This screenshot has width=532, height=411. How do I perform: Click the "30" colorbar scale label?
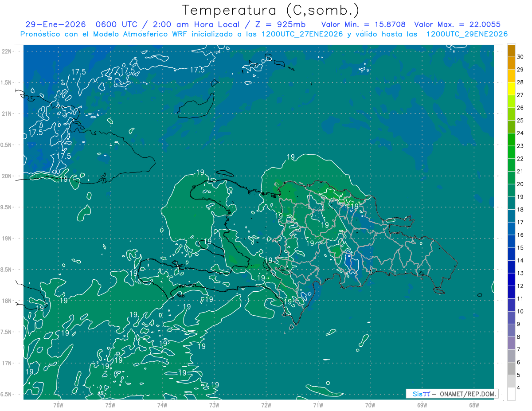coord(520,57)
